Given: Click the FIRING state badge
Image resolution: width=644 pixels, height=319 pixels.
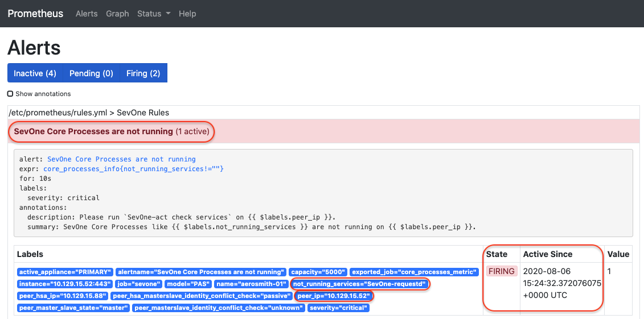Looking at the screenshot, I should tap(502, 271).
